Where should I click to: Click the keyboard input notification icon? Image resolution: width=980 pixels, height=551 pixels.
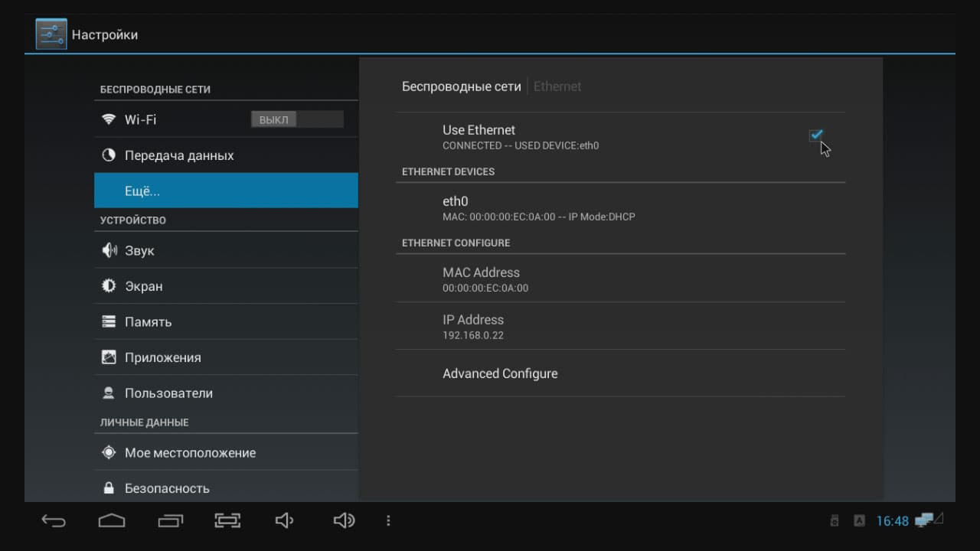click(x=859, y=520)
